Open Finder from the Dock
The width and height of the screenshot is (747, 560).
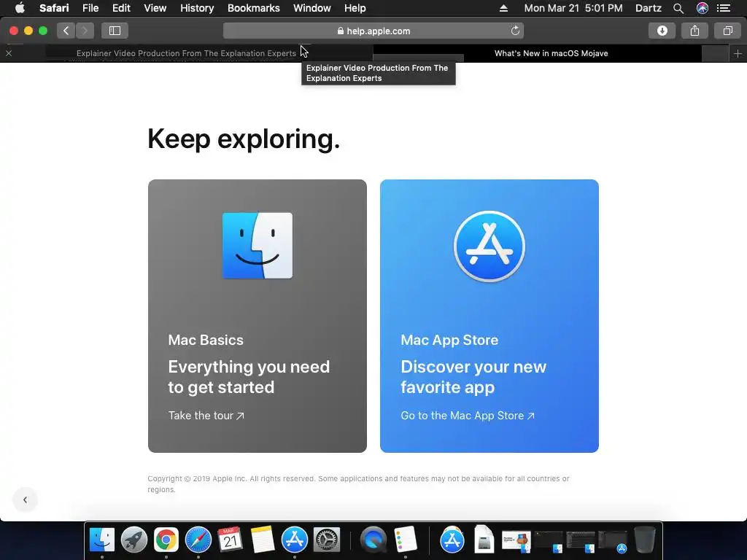tap(102, 540)
